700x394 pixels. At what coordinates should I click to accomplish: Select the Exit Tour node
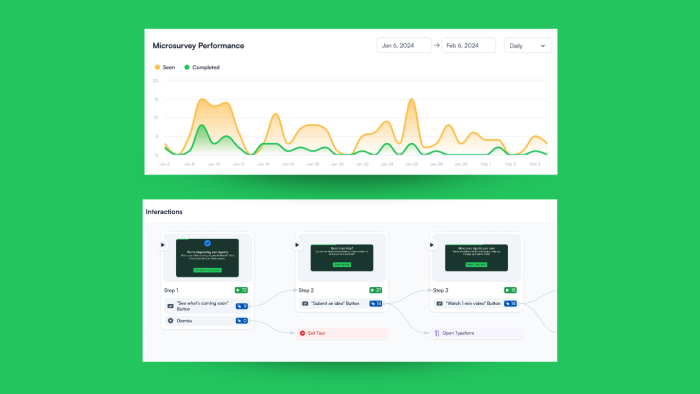click(342, 333)
